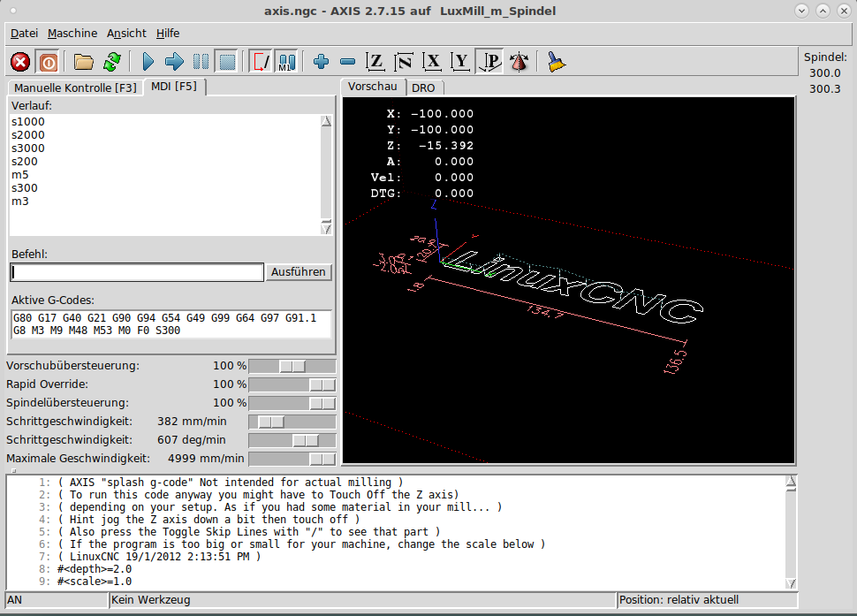Screen dimensions: 857x616
Task: Select the MDI [F5] tab
Action: tap(174, 87)
